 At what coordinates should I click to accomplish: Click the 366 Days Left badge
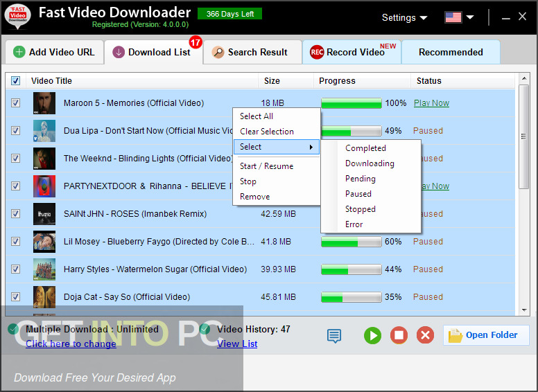pyautogui.click(x=230, y=14)
